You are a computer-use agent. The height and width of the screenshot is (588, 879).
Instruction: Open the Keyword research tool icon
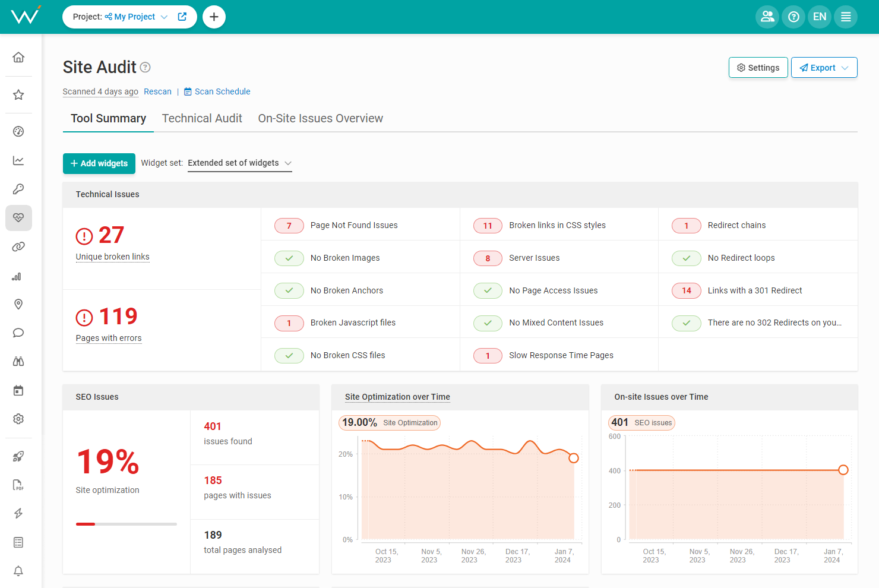click(x=18, y=189)
